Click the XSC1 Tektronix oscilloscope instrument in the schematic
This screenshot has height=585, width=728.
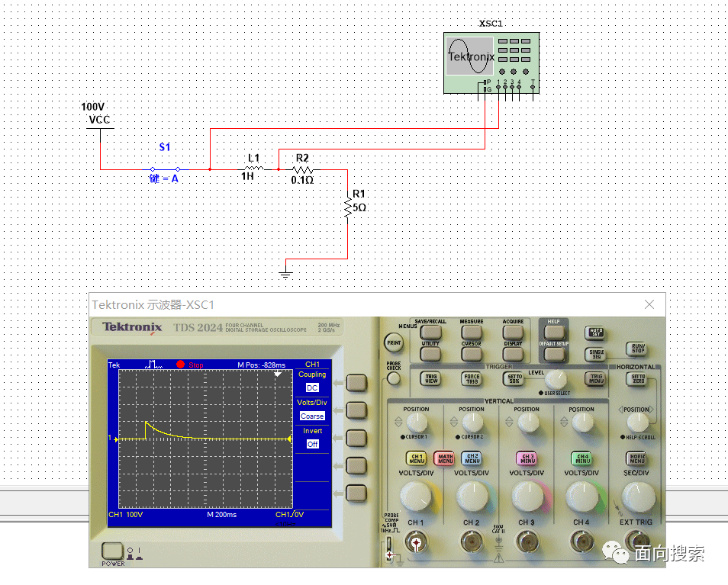tap(491, 63)
